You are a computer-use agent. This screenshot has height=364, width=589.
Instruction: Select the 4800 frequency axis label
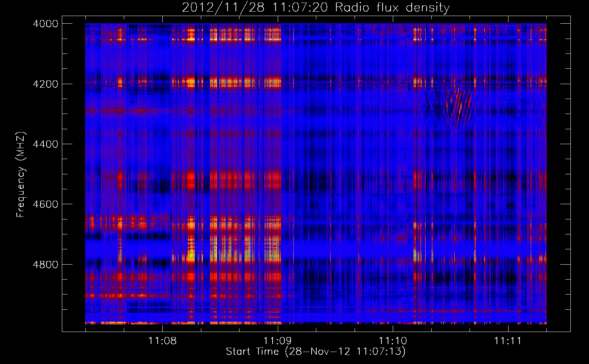(46, 264)
